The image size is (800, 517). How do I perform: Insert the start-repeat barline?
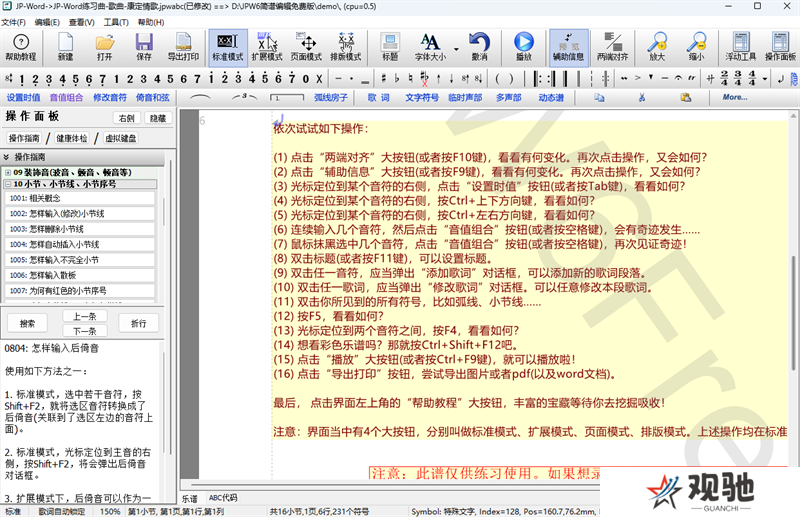[x=537, y=78]
